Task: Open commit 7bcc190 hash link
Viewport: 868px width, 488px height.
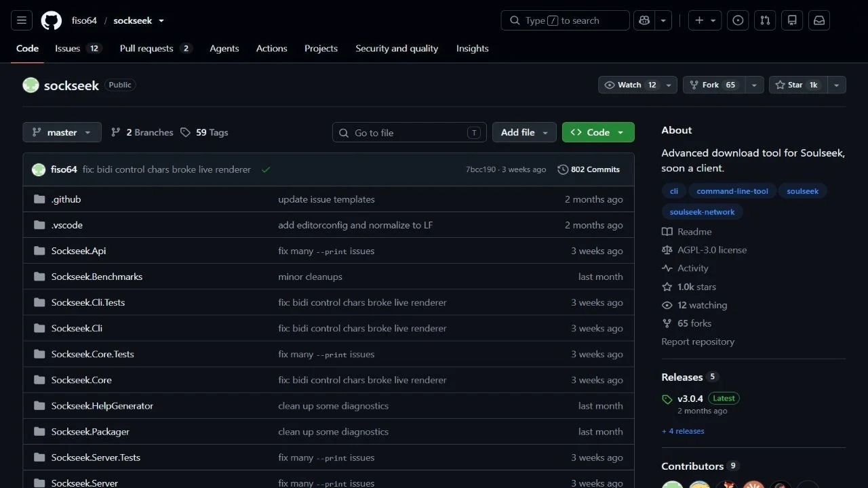Action: [481, 169]
